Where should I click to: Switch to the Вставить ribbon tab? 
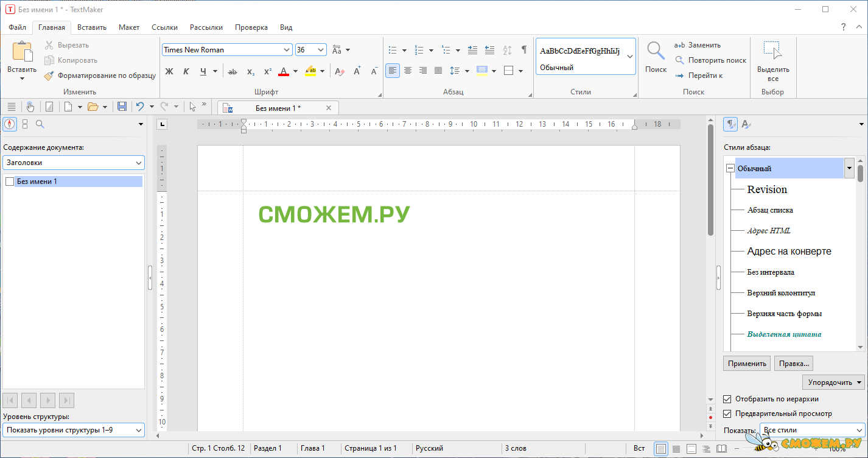pyautogui.click(x=92, y=27)
